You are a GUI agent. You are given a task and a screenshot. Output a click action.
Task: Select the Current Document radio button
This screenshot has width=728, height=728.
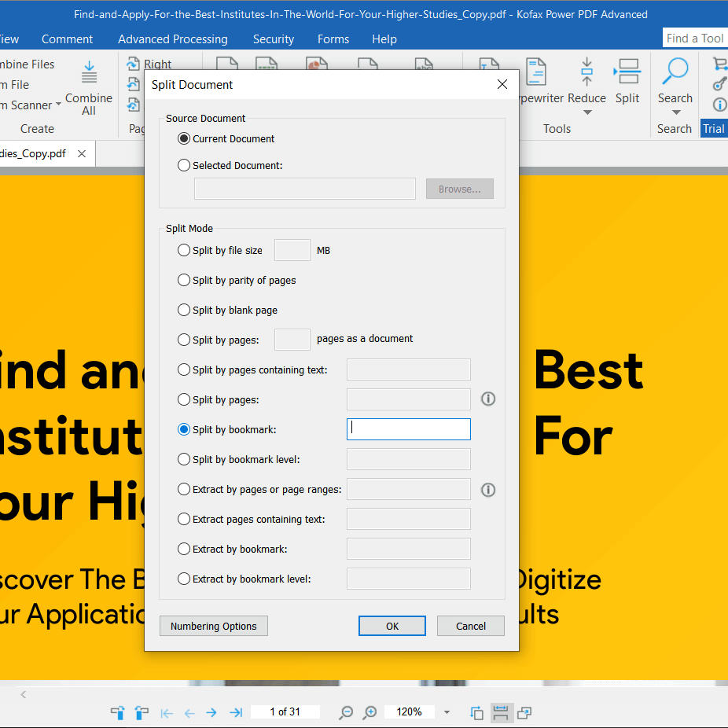point(184,139)
